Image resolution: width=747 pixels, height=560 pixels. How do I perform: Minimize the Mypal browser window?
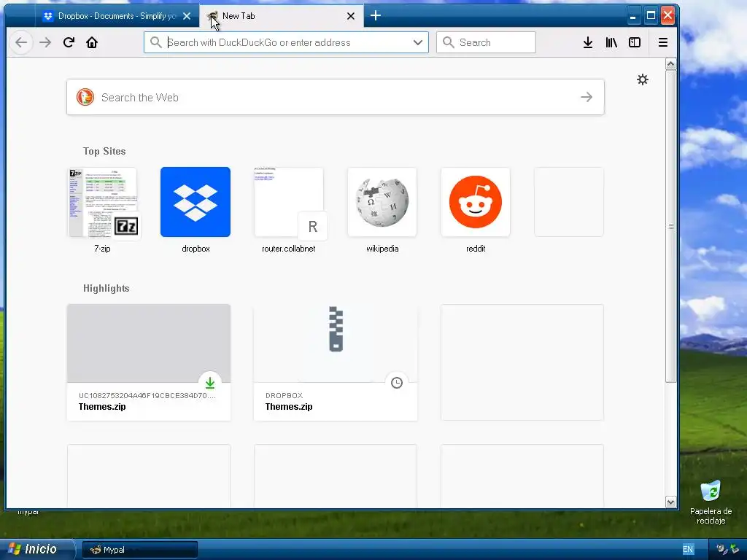[x=632, y=16]
